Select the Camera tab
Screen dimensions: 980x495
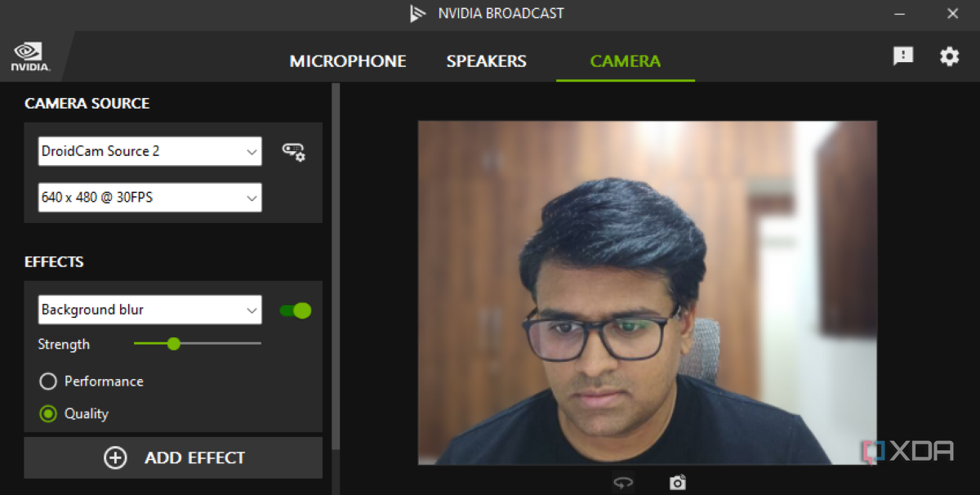[x=626, y=61]
